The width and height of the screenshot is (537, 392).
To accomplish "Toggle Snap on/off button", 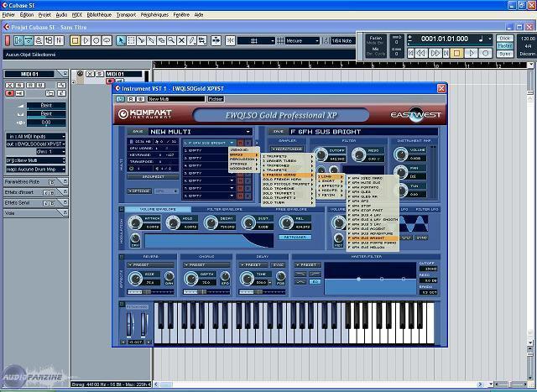I will click(x=231, y=41).
